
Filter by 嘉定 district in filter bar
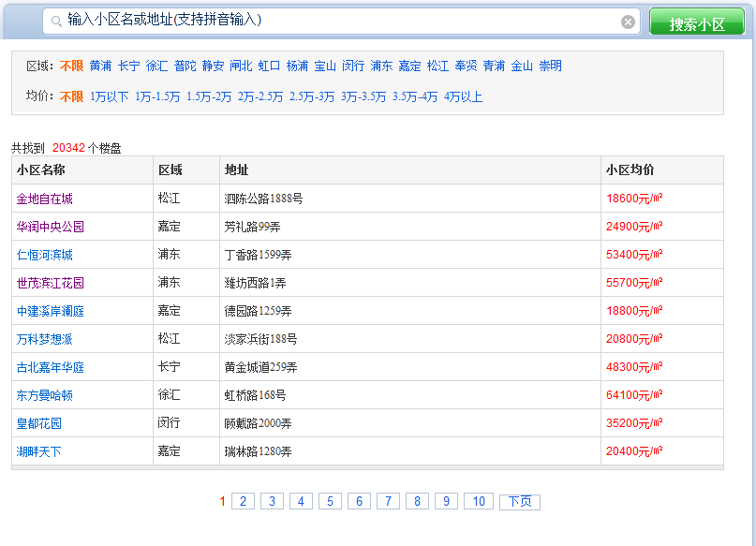point(409,66)
